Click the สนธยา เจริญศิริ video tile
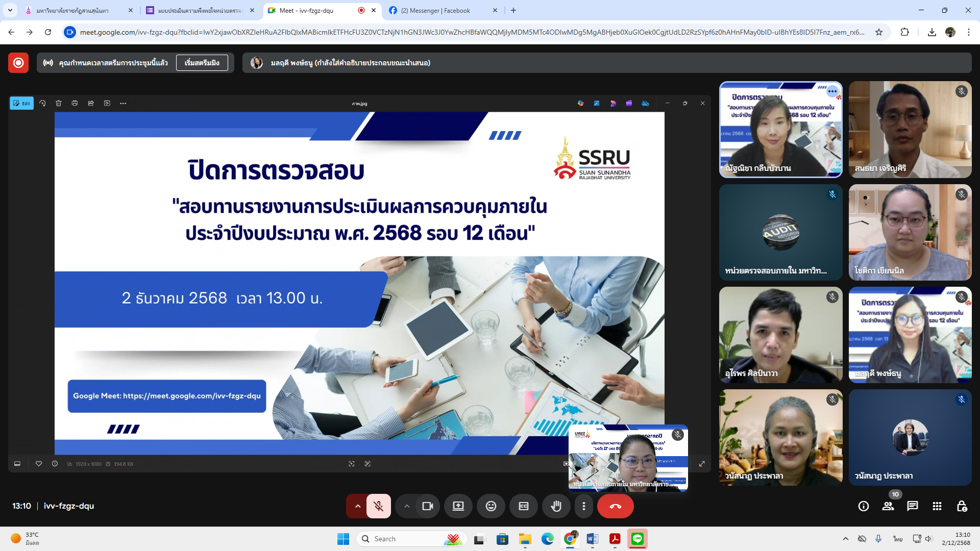Screen dimensions: 980x551 (x=910, y=129)
